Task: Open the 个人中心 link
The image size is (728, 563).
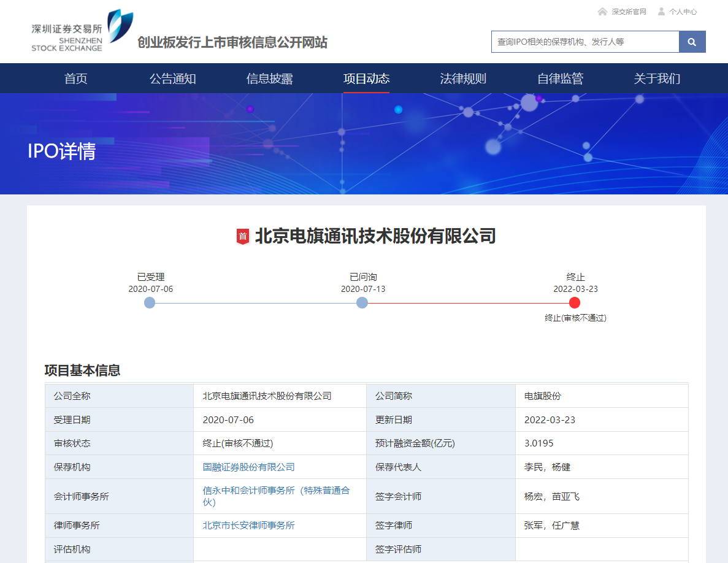Action: click(683, 12)
